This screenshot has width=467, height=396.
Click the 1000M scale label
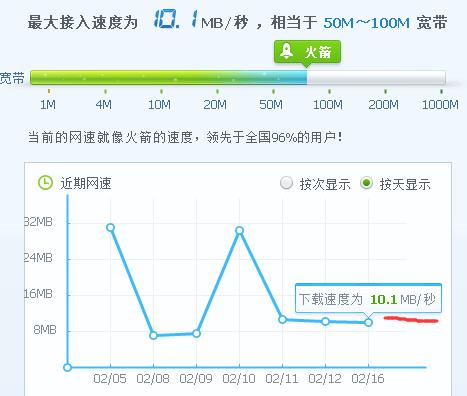440,105
